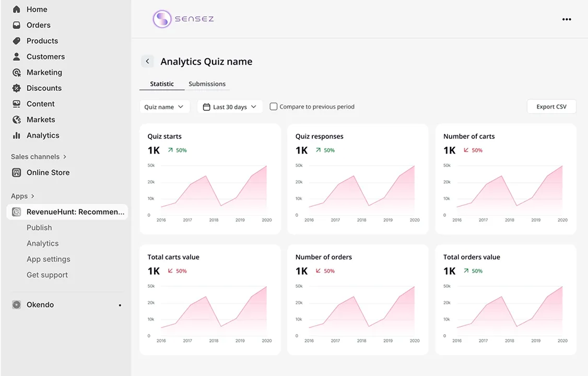Click the Products tag icon
Screen dimensions: 588x376
[17, 41]
